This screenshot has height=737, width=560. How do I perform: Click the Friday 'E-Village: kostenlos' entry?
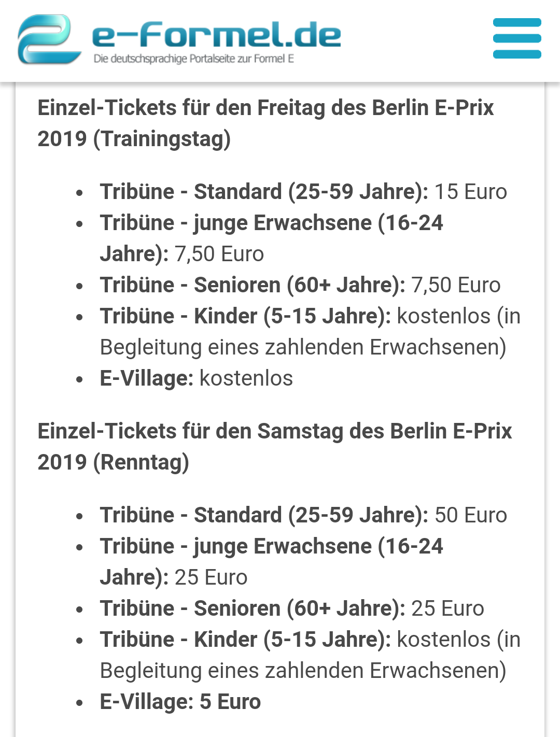click(x=196, y=378)
